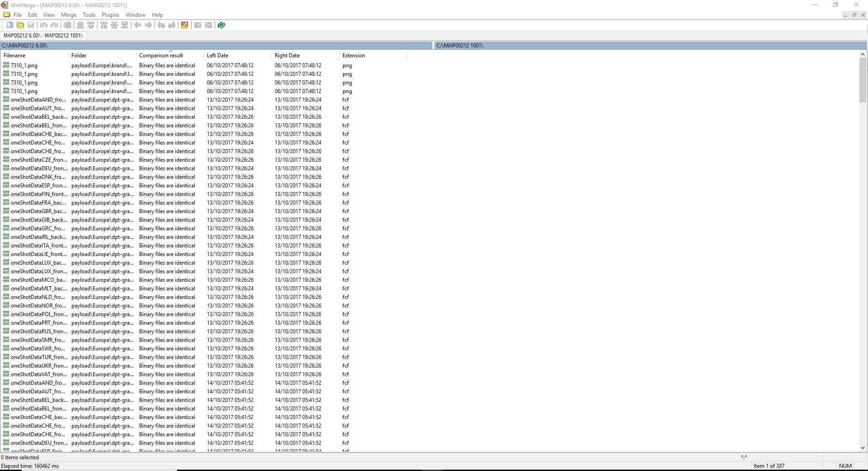This screenshot has width=868, height=471.
Task: Select the oneShotDataFIN_front file row
Action: coord(39,194)
